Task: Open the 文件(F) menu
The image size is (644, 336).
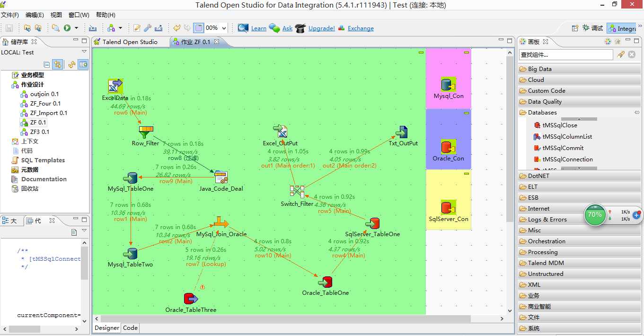Action: coord(10,15)
